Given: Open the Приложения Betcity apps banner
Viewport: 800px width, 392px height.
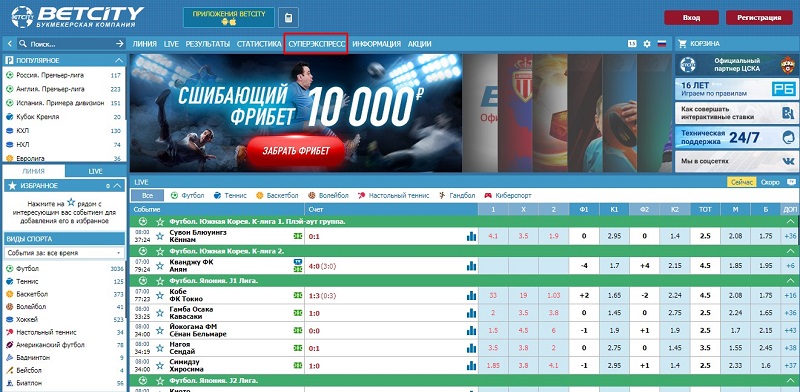Looking at the screenshot, I should pyautogui.click(x=229, y=17).
